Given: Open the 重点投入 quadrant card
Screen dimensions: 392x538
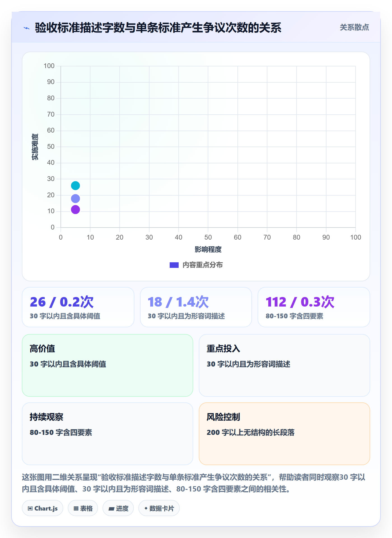Looking at the screenshot, I should point(284,365).
